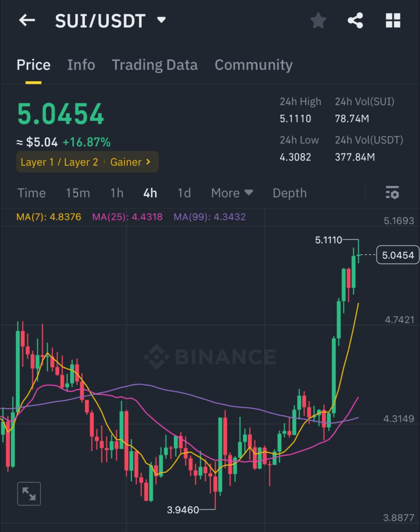420x532 pixels.
Task: Open the grid layout menu icon
Action: [393, 20]
